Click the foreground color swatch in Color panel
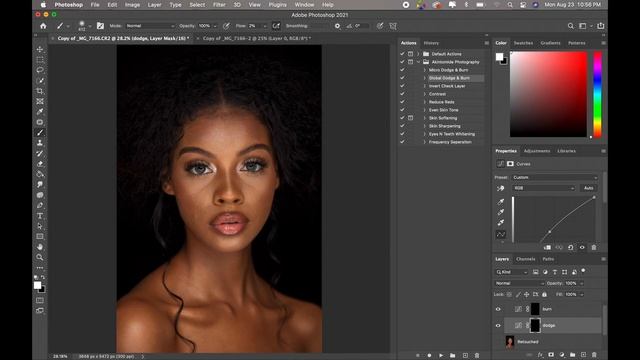This screenshot has width=640, height=360. pos(499,57)
